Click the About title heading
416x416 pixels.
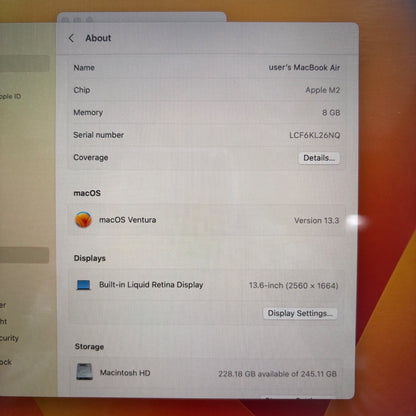98,38
